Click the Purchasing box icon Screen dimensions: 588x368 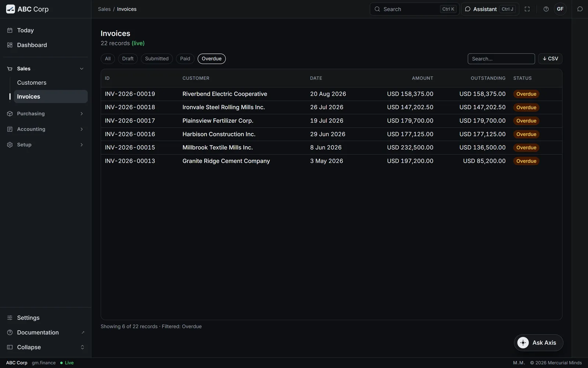(x=10, y=114)
